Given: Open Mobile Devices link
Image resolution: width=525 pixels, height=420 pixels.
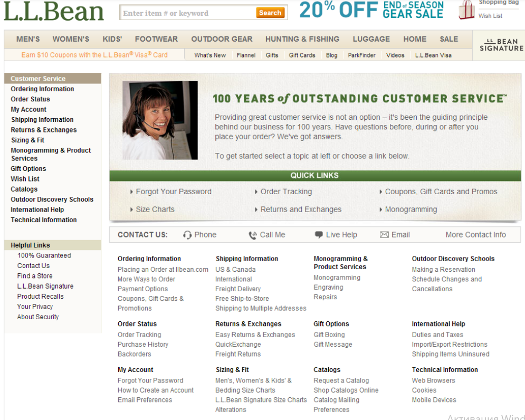Looking at the screenshot, I should pos(434,400).
